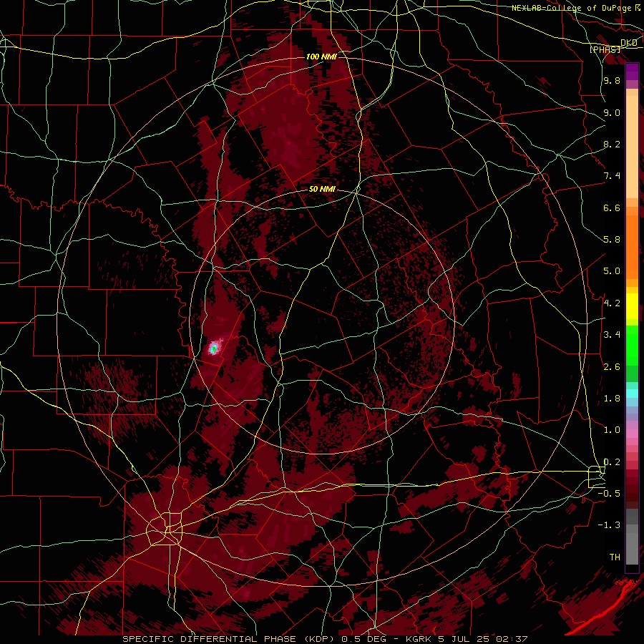Click the -0.5 scale value

[610, 494]
